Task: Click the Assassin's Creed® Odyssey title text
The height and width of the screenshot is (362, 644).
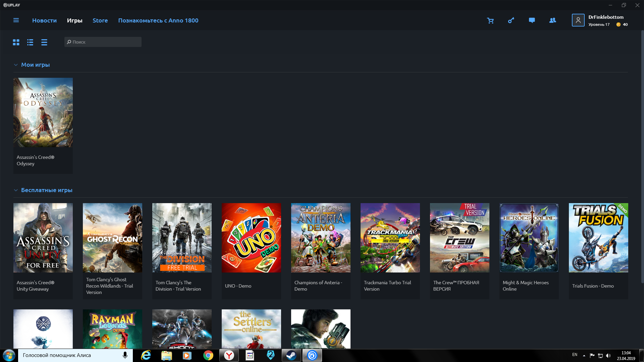Action: point(36,161)
